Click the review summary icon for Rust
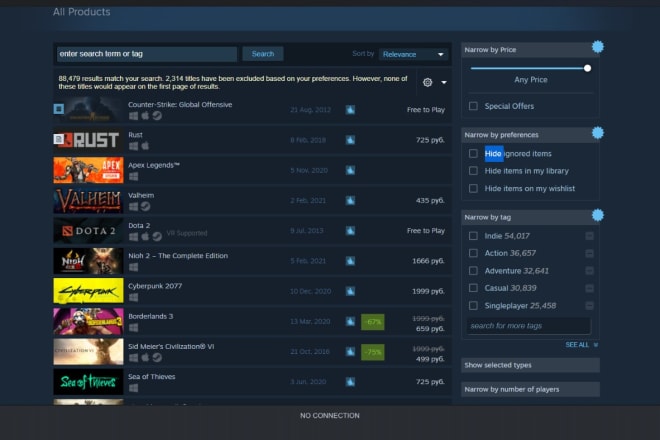The width and height of the screenshot is (660, 440). tap(350, 140)
